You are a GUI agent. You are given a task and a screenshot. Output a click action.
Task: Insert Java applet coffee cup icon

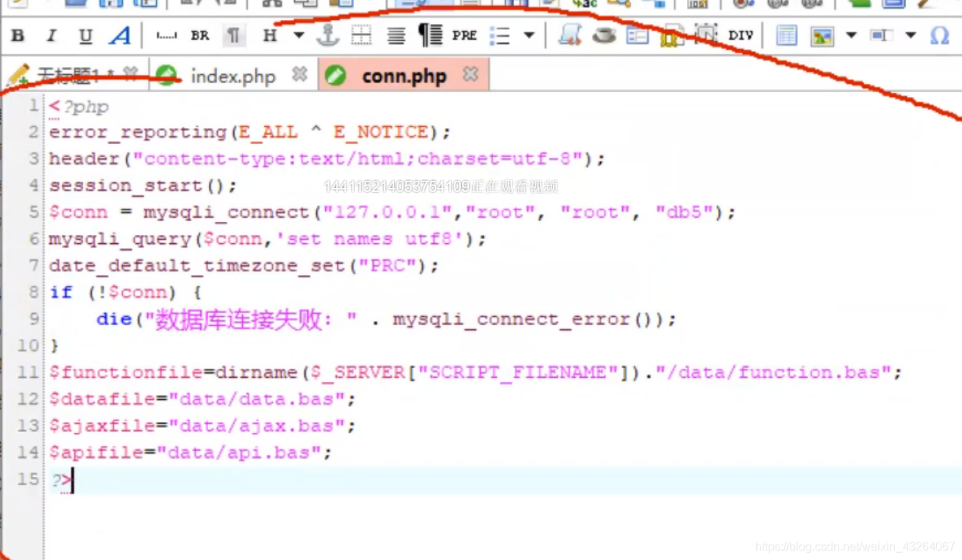click(x=604, y=35)
